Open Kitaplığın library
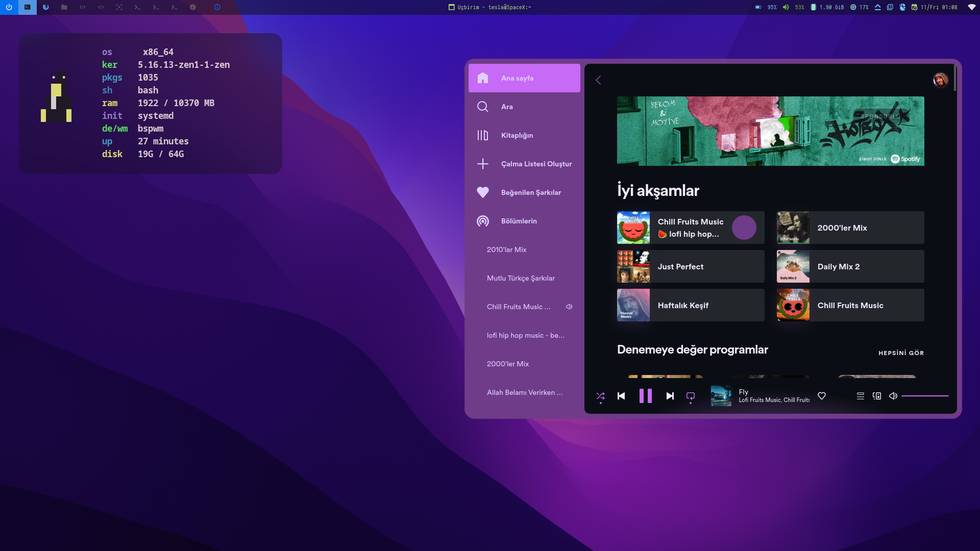This screenshot has width=980, height=551. (517, 135)
